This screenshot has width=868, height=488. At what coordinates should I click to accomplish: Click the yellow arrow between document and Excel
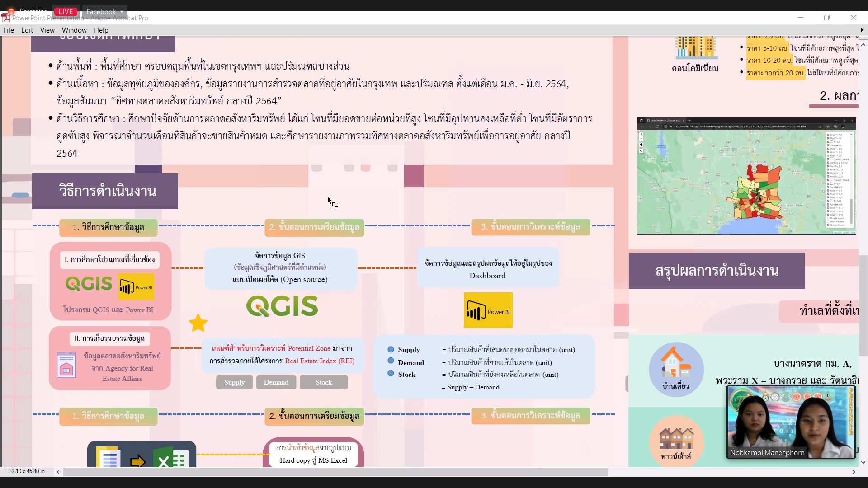[138, 461]
